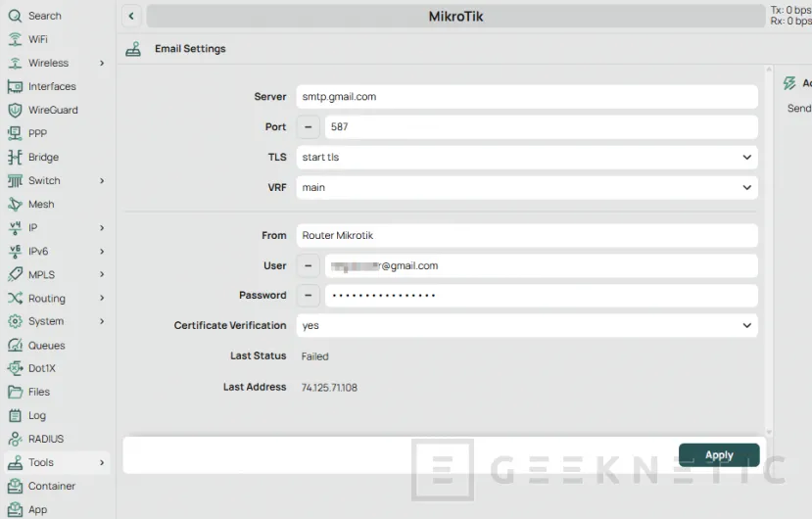Click the User gmail address field

click(x=541, y=265)
